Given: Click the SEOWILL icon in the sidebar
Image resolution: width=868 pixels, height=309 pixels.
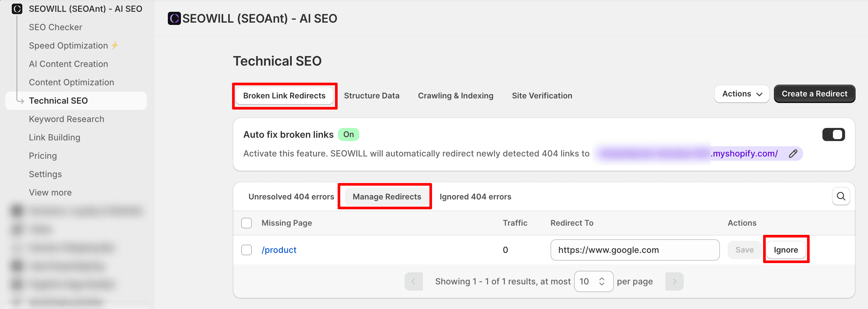Looking at the screenshot, I should coord(17,9).
